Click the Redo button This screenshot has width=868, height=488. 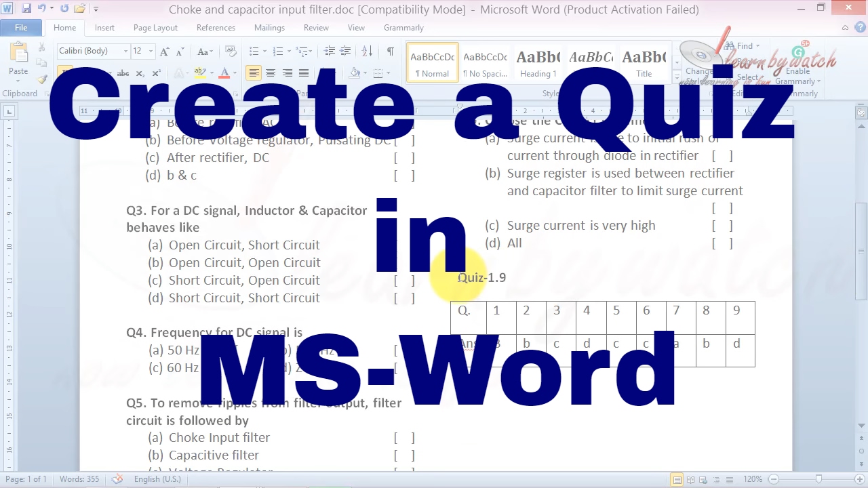(64, 9)
